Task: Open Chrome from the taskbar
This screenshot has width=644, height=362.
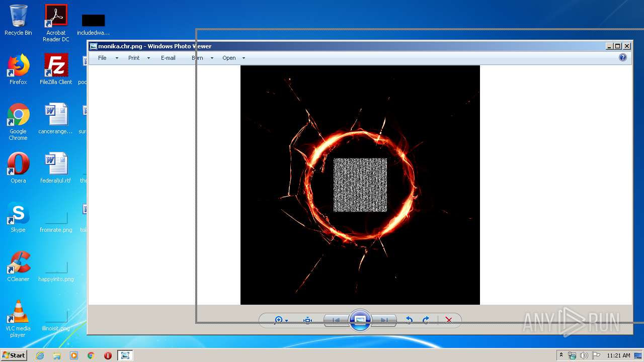Action: 91,355
